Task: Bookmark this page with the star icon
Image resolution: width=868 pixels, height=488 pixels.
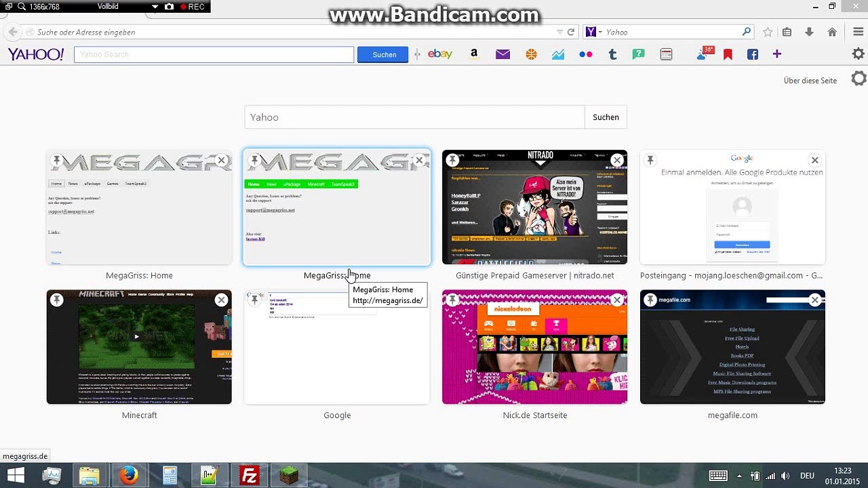Action: 768,32
